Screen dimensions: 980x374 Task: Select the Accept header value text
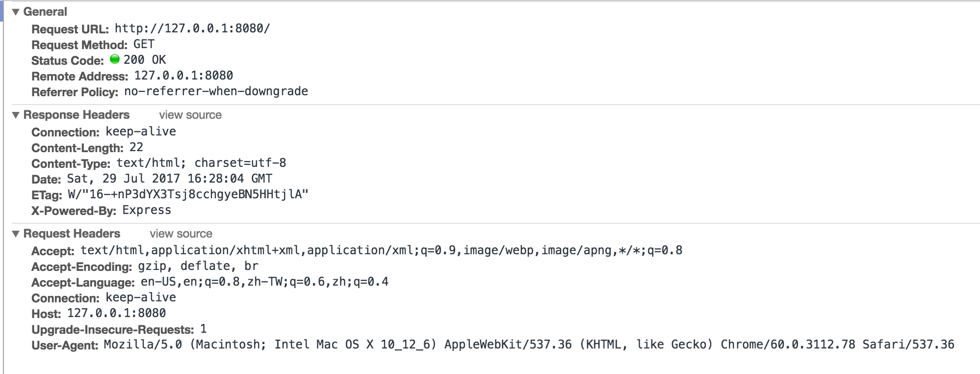click(381, 250)
